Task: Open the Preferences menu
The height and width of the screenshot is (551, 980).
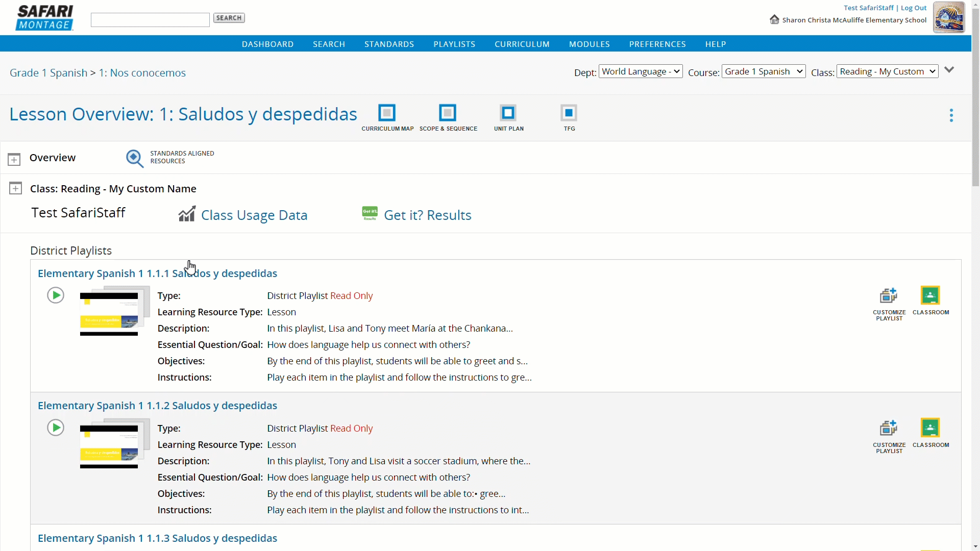Action: pyautogui.click(x=657, y=44)
